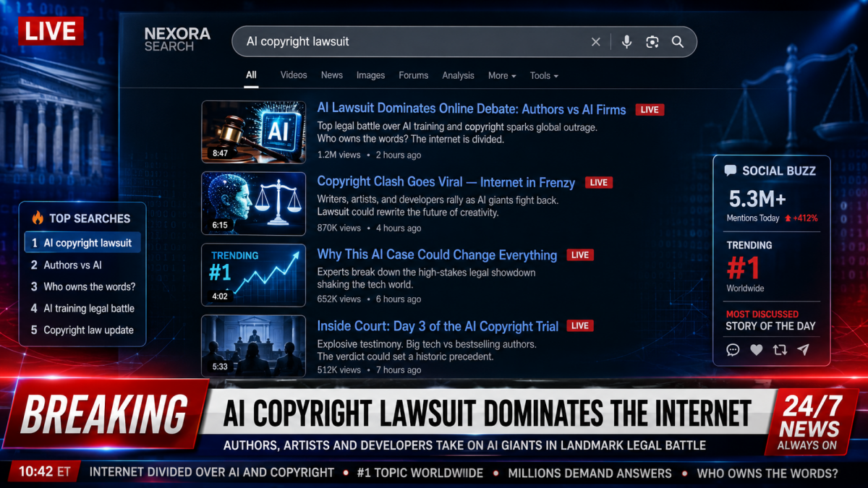Click ticker item 'Millions Demand Answers'
Viewport: 868px width, 488px height.
coord(590,473)
